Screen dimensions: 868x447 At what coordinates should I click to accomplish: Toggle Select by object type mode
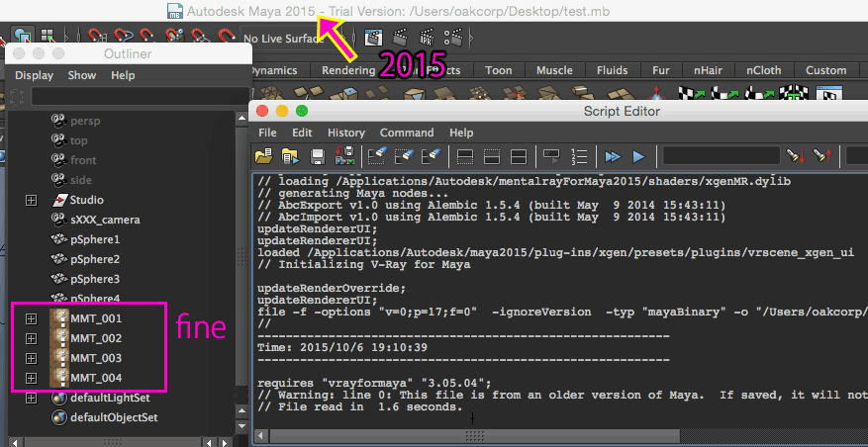click(22, 36)
